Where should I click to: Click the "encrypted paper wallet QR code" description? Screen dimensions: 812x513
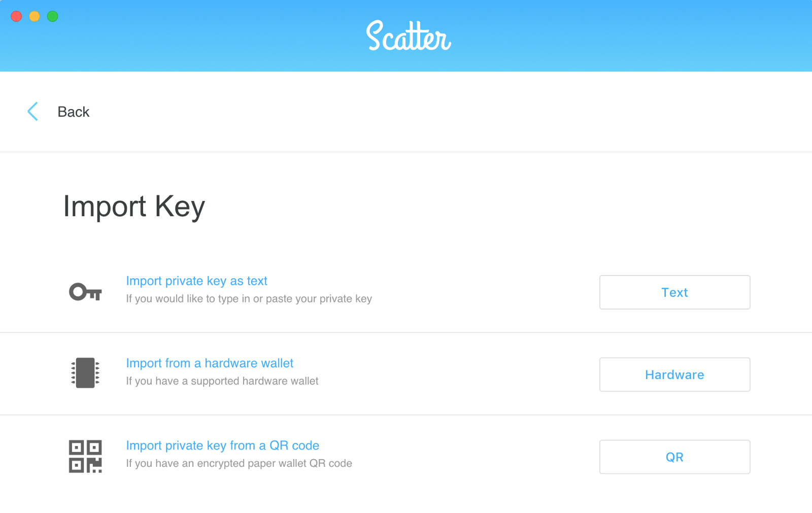(239, 463)
